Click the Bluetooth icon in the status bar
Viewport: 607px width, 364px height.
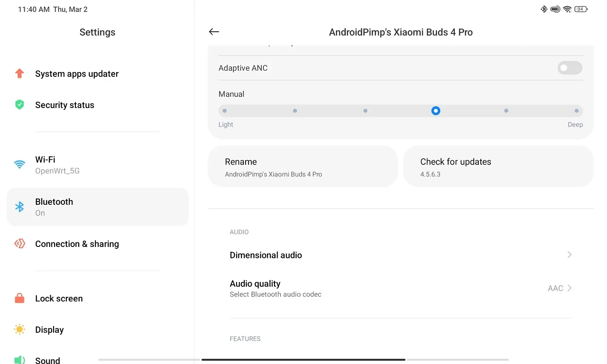(x=543, y=9)
